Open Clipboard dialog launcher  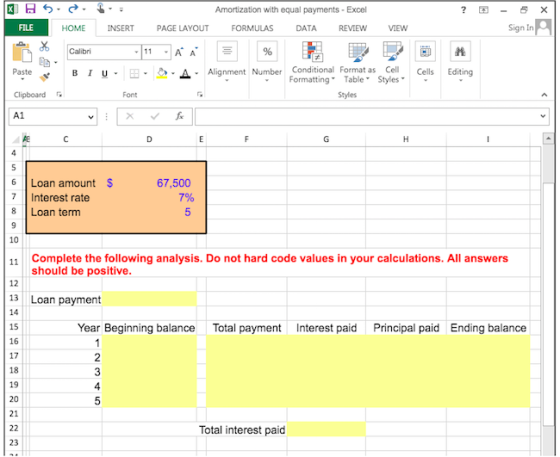click(59, 95)
